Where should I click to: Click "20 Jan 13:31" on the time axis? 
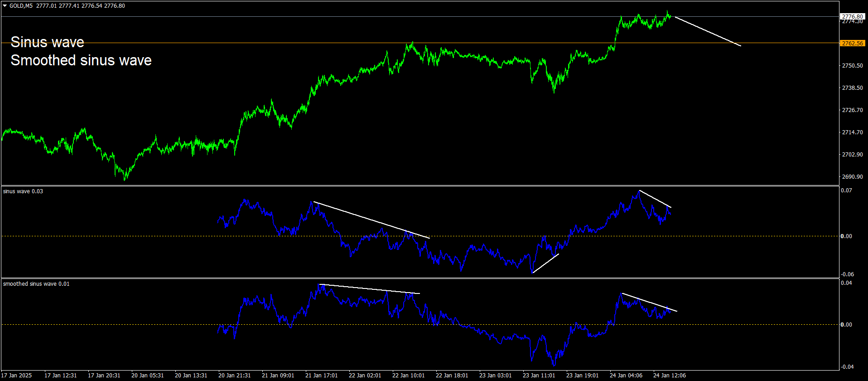click(191, 376)
